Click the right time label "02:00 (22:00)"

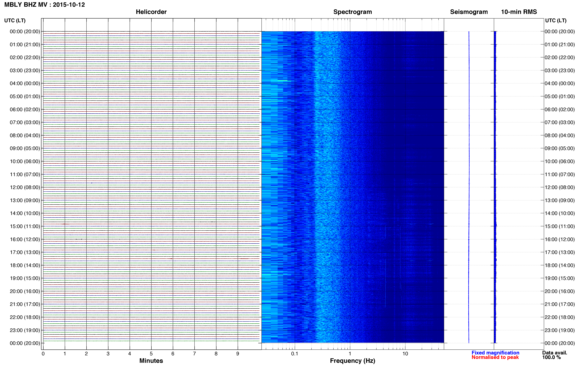(x=560, y=57)
